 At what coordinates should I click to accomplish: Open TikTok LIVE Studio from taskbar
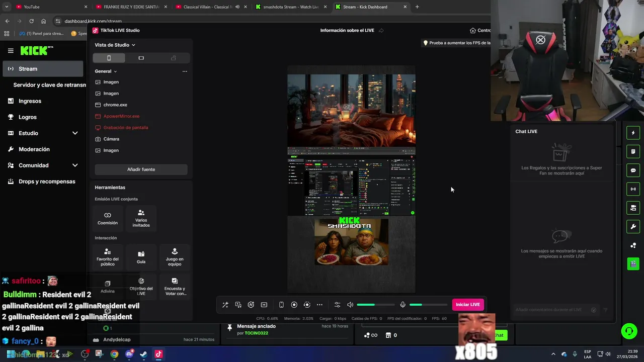158,354
